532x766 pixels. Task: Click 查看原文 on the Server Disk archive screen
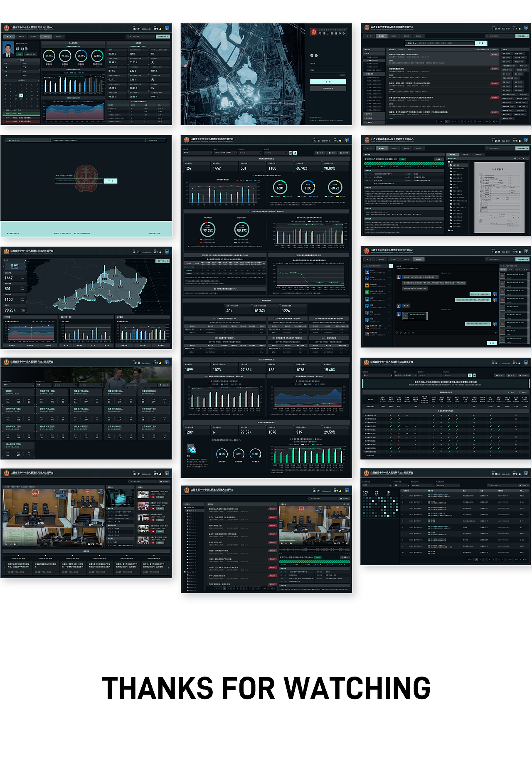345,557
